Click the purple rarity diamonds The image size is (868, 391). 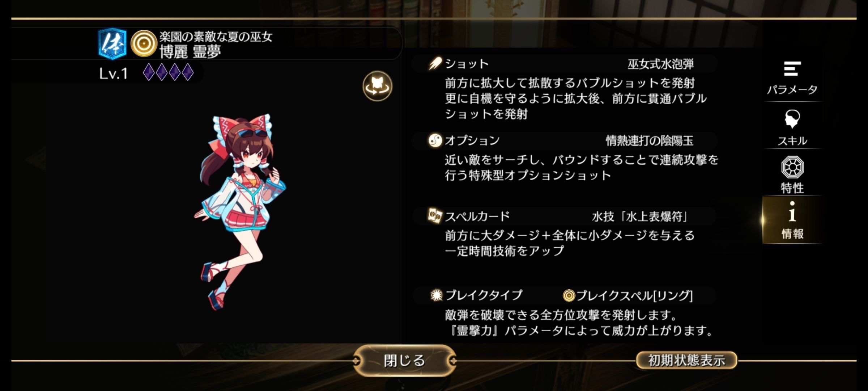click(x=168, y=72)
